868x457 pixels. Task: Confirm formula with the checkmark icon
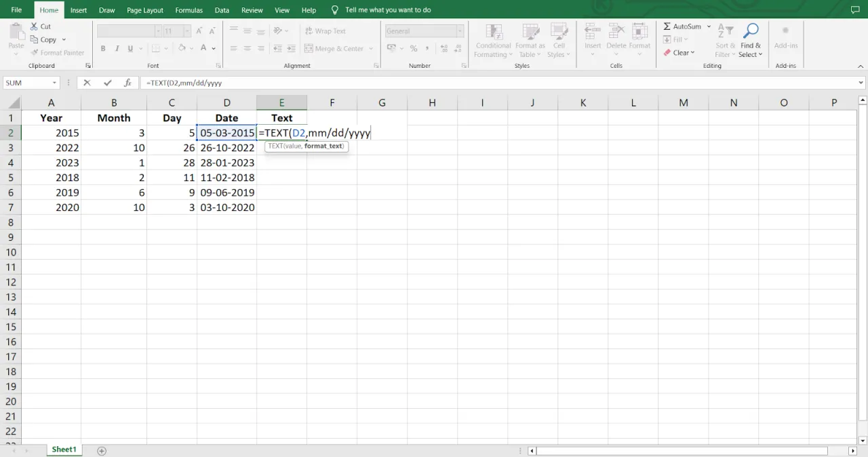pos(107,82)
